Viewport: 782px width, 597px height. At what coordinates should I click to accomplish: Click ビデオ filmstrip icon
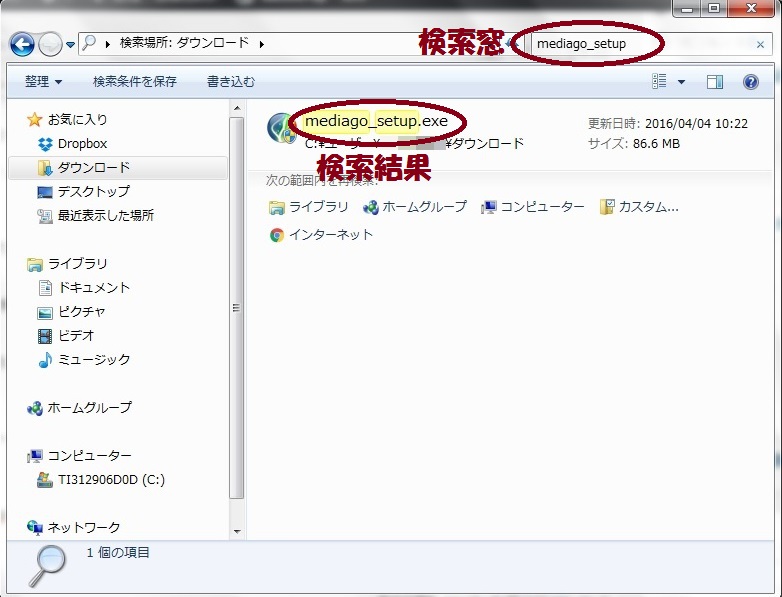click(x=45, y=336)
